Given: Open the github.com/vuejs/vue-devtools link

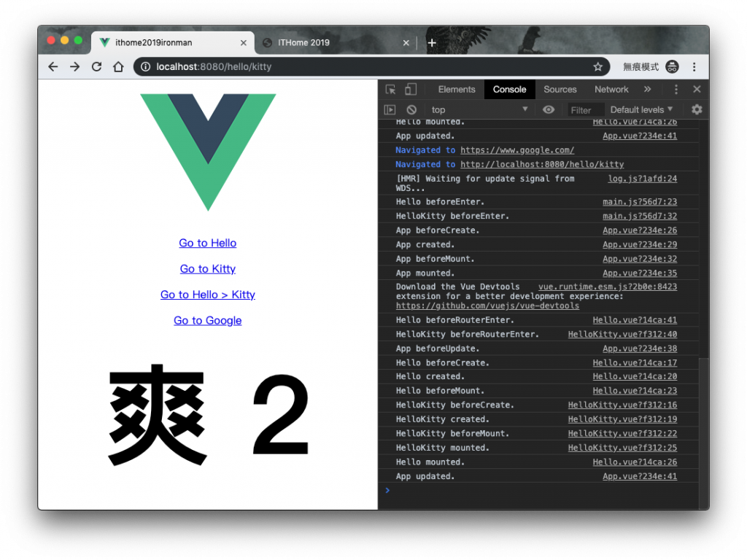Looking at the screenshot, I should coord(487,306).
